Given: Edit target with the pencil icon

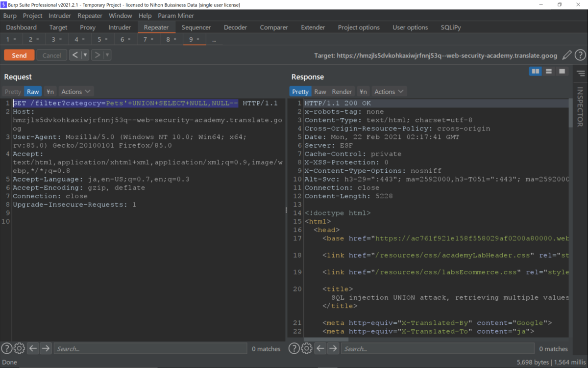Looking at the screenshot, I should [566, 55].
